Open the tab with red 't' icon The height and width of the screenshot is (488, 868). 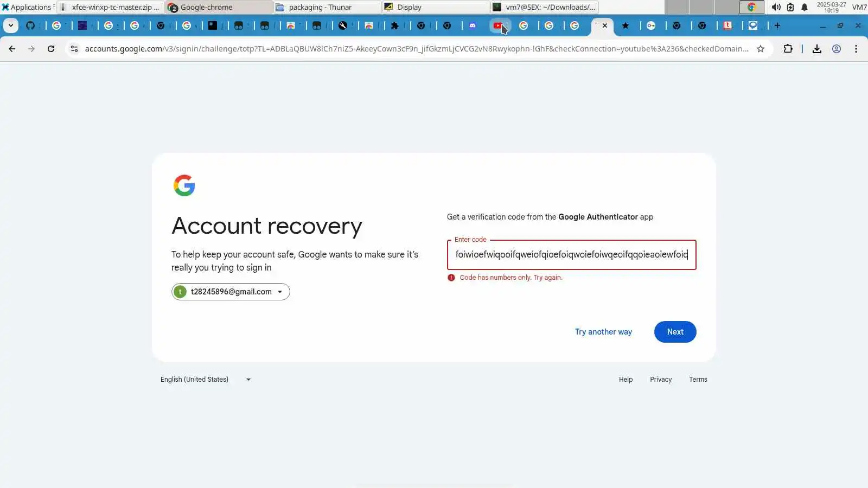click(x=728, y=25)
